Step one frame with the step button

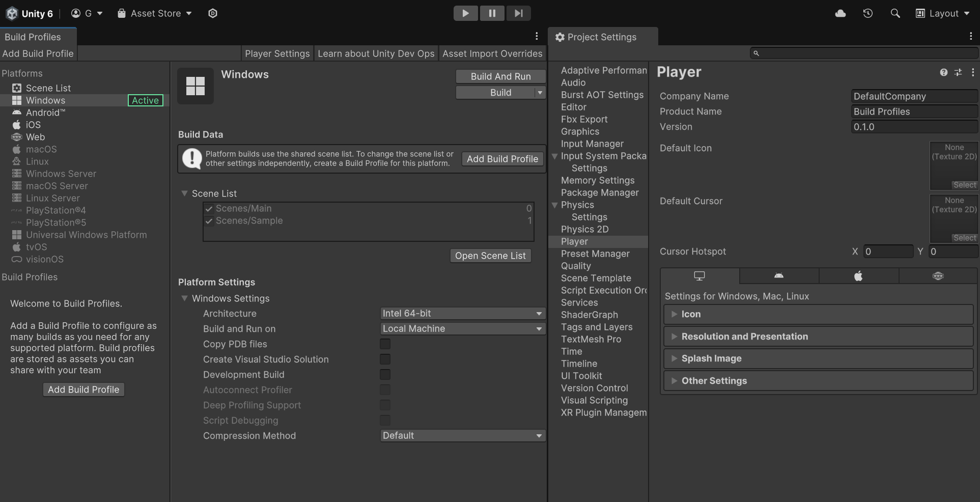518,13
